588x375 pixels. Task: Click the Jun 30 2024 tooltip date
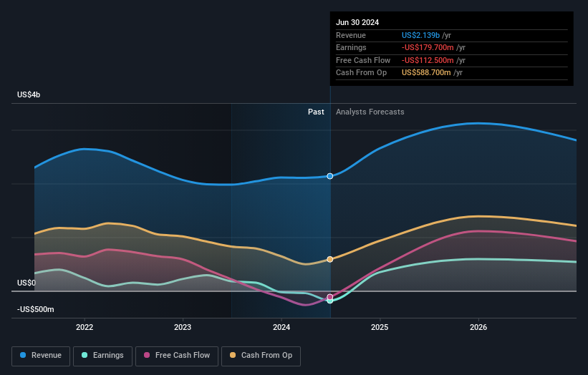coord(357,22)
